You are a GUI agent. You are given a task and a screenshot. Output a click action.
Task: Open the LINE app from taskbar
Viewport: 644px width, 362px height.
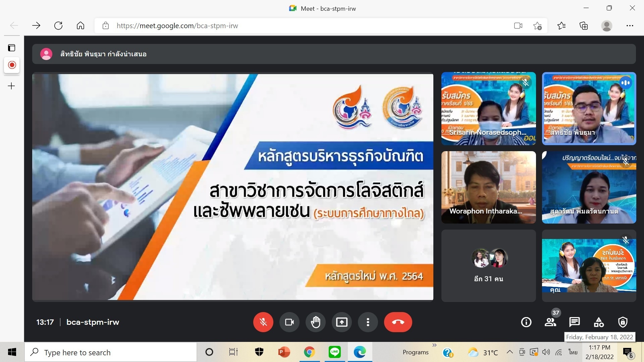tap(334, 352)
